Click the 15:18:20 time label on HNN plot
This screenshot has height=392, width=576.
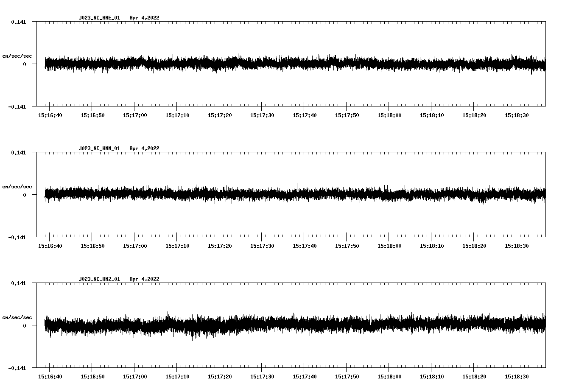tap(474, 246)
